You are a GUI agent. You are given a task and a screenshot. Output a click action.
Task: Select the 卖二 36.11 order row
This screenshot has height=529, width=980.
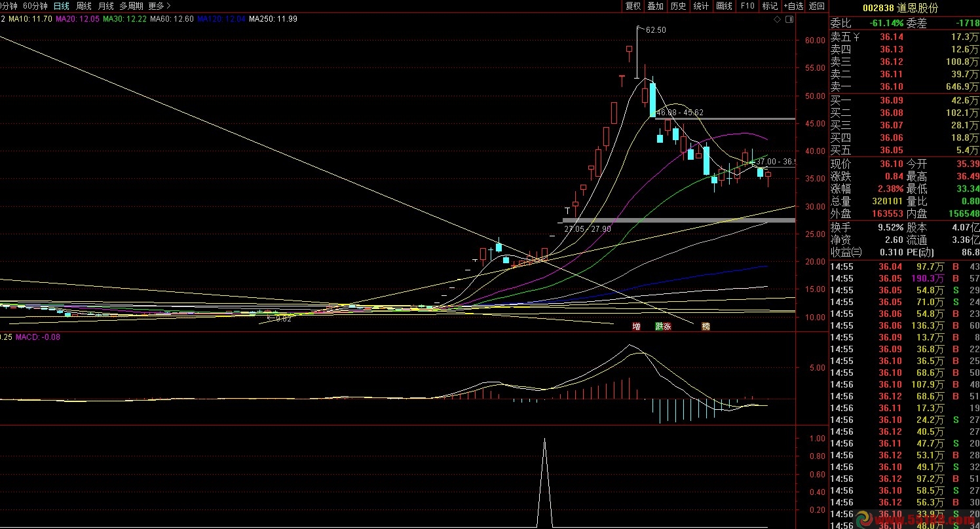[x=905, y=75]
